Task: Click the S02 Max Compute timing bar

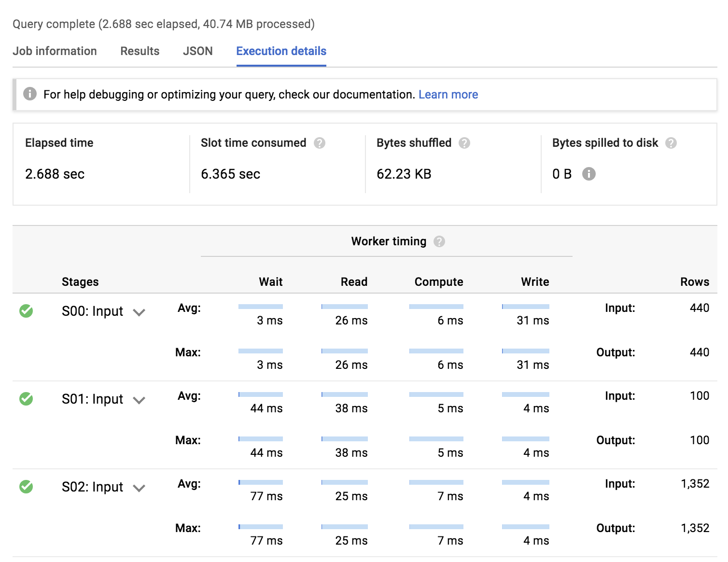Action: coord(436,527)
